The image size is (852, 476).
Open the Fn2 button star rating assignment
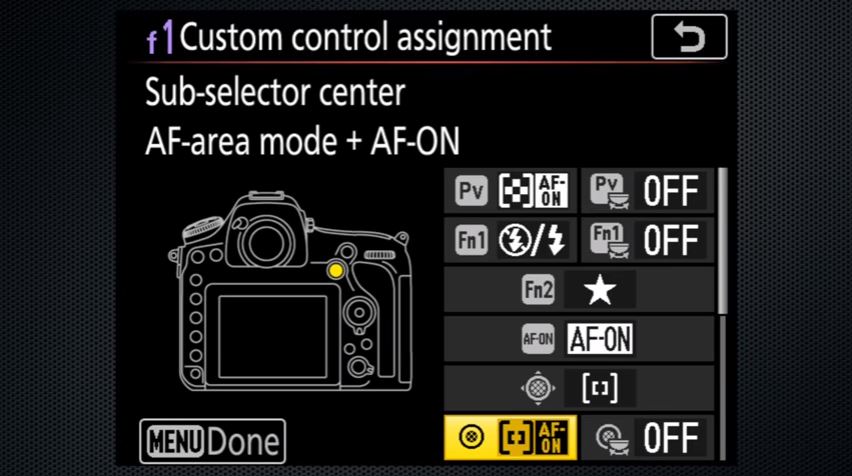point(579,289)
